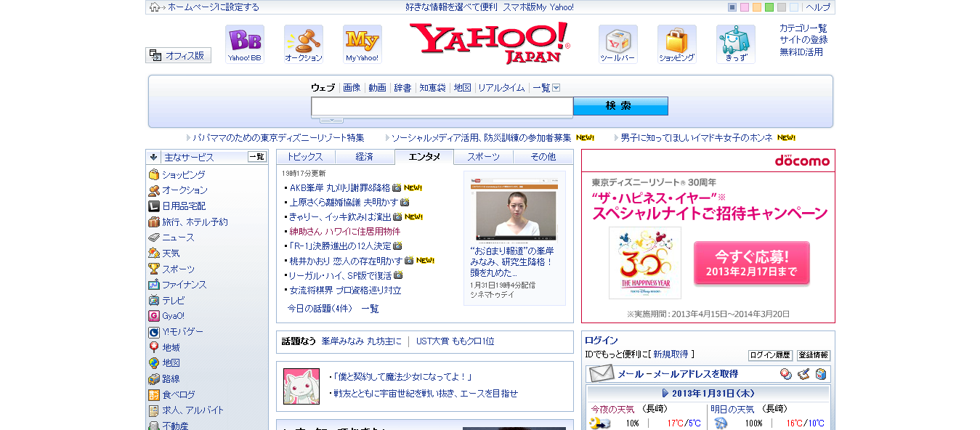Click the ファイナンス sidebar icon
Screen dimensions: 980x430
click(x=154, y=284)
